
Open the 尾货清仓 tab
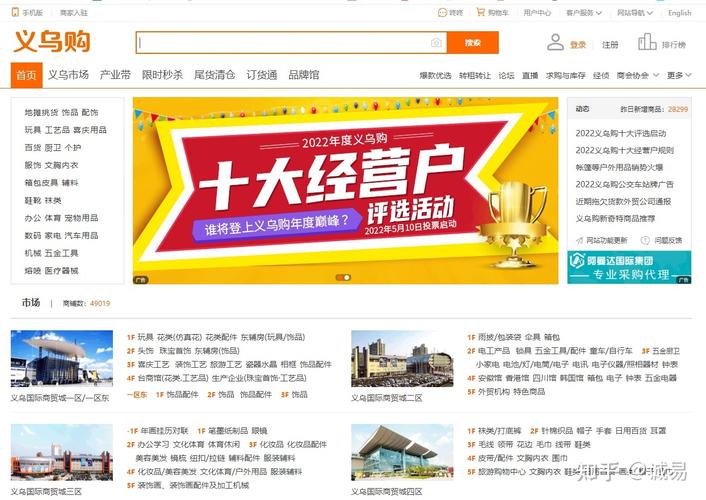click(x=214, y=75)
